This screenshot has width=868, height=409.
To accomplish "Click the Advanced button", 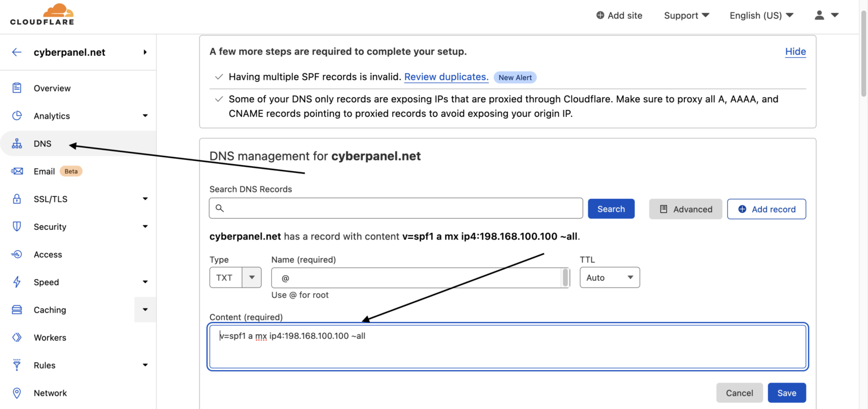I will pyautogui.click(x=685, y=209).
